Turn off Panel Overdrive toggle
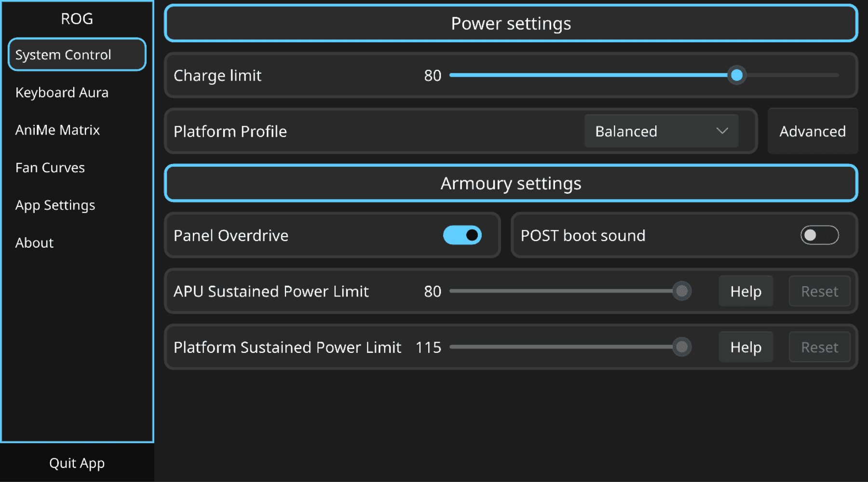 (462, 235)
